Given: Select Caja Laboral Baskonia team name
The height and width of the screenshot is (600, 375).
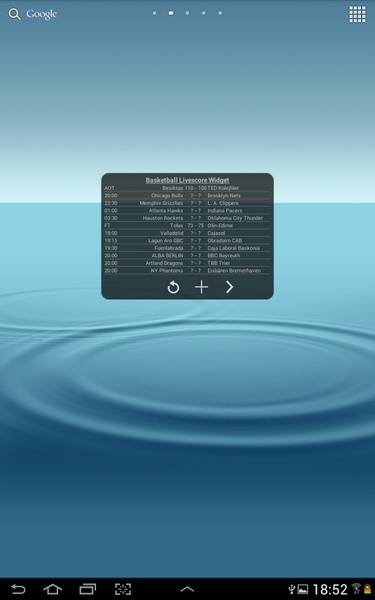Looking at the screenshot, I should coord(233,248).
